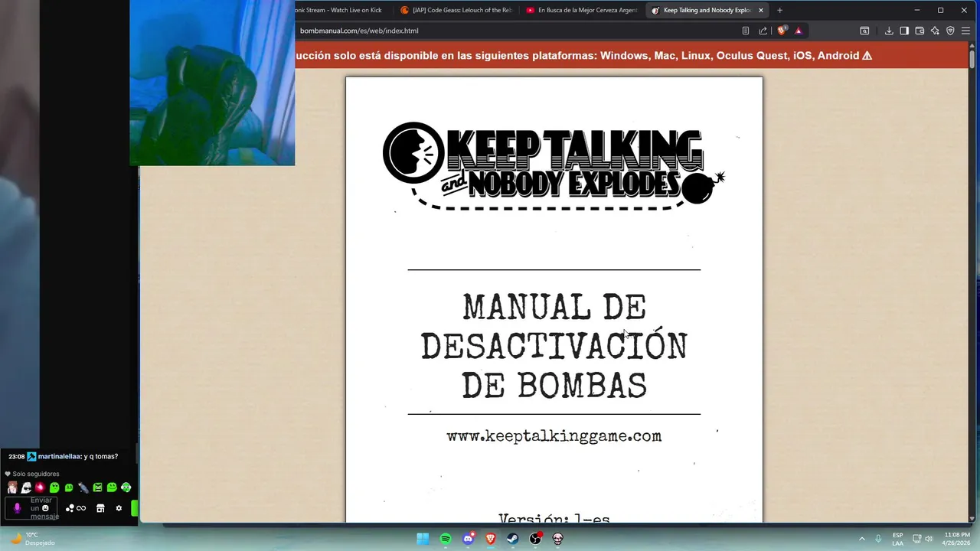Image resolution: width=980 pixels, height=551 pixels.
Task: Open the Brave Rewards triangle icon
Action: [799, 31]
